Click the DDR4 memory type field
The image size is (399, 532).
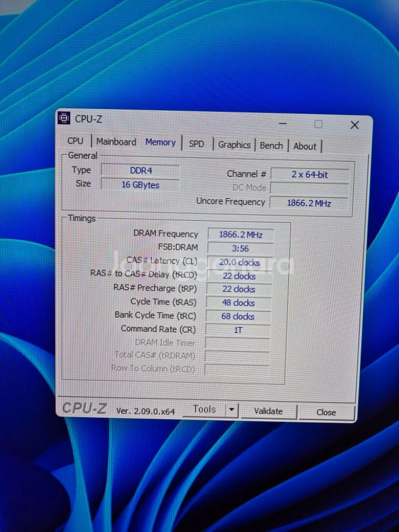point(140,171)
